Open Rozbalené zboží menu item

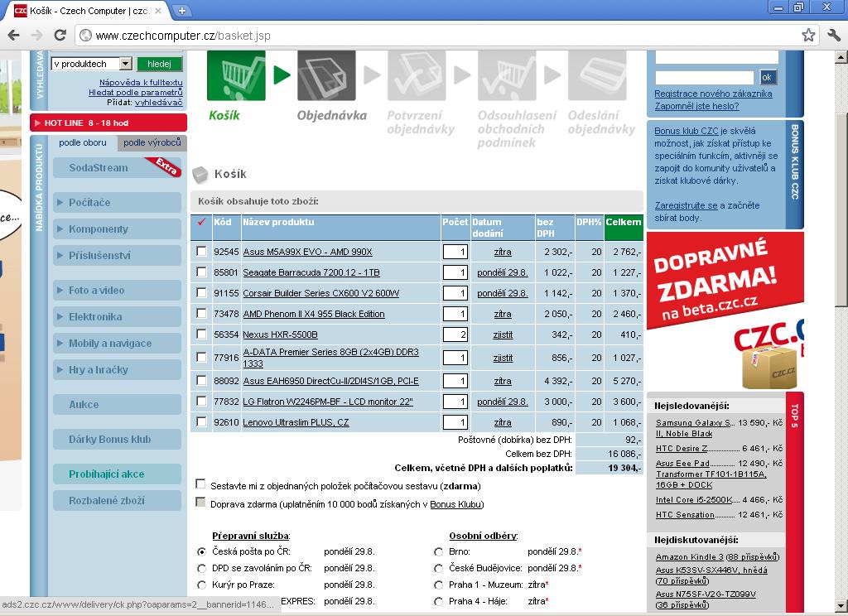118,501
